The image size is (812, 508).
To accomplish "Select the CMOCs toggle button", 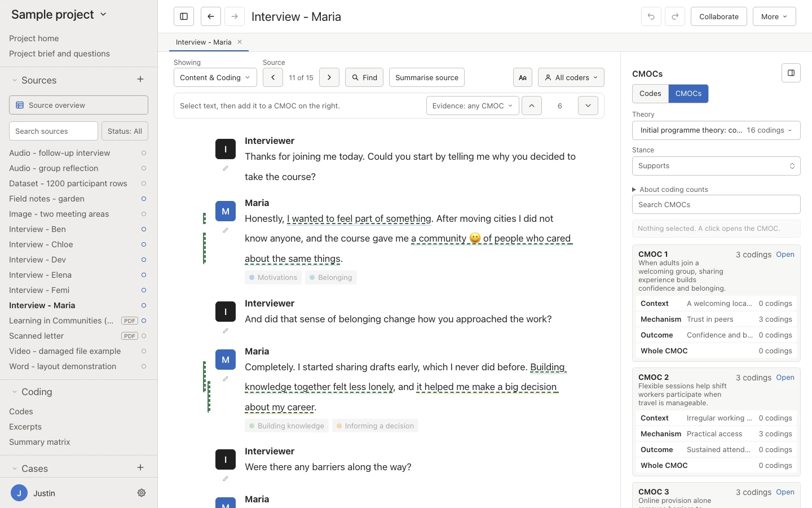I will pyautogui.click(x=689, y=94).
